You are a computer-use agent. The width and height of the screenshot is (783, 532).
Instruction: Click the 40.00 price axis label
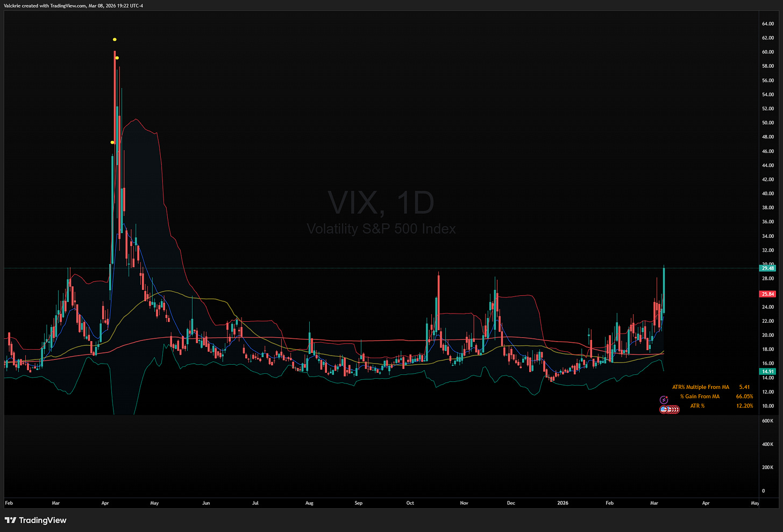tap(767, 194)
